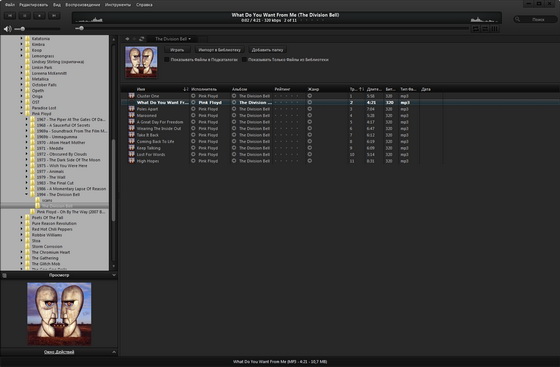Screen dimensions: 560x367
Task: Click the artist link circle in Cluster One row
Action: (x=193, y=96)
